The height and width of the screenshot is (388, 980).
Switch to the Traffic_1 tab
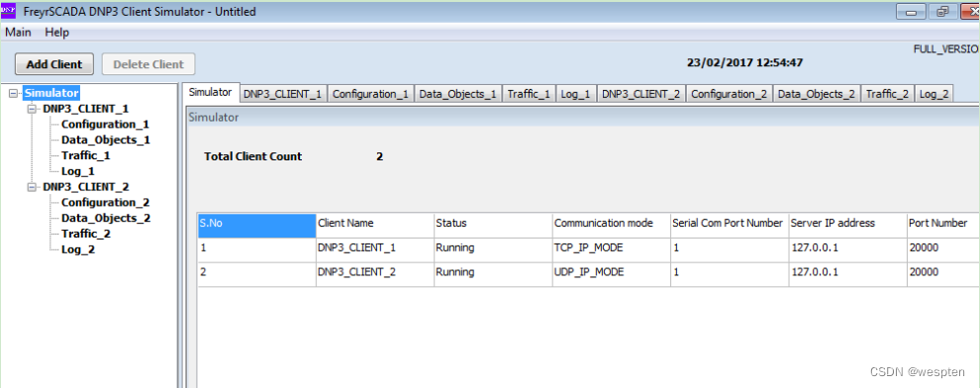pyautogui.click(x=529, y=94)
